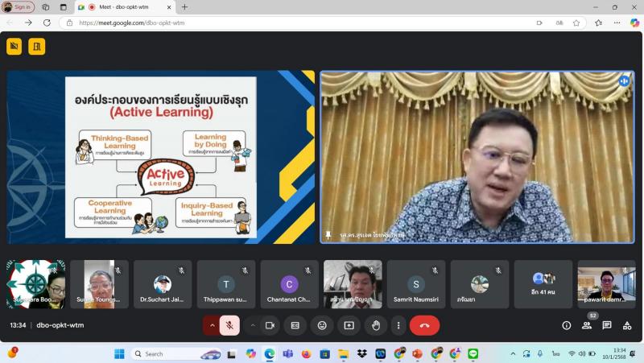The width and height of the screenshot is (644, 363).
Task: Turn on captions button
Action: 295,326
